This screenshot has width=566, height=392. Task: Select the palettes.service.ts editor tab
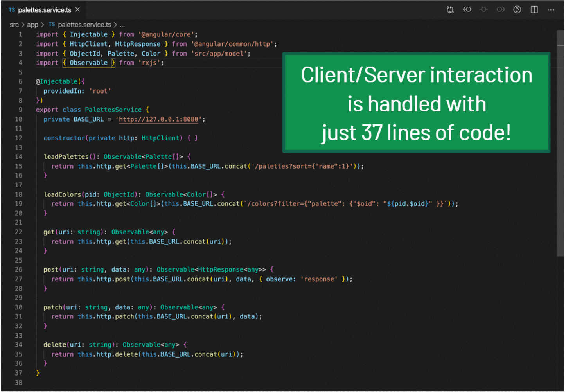pyautogui.click(x=44, y=10)
